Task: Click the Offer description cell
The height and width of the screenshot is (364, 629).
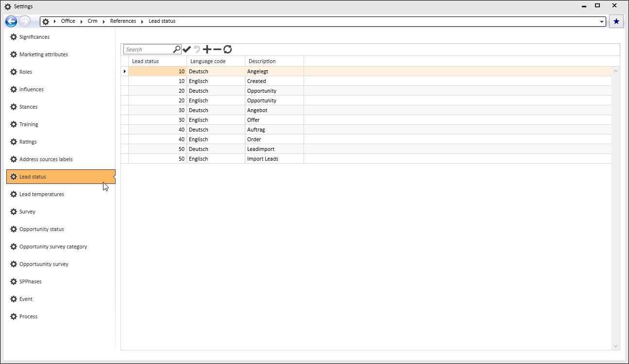Action: pos(274,120)
